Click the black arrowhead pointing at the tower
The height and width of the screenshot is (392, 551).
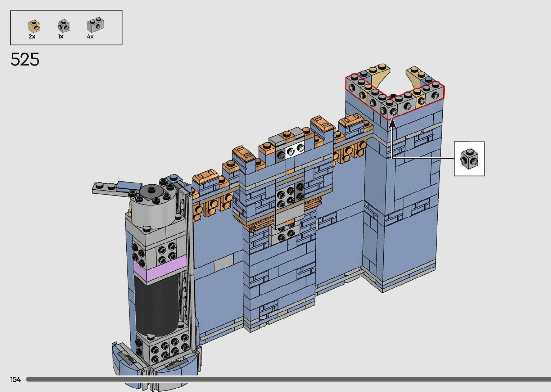(392, 124)
